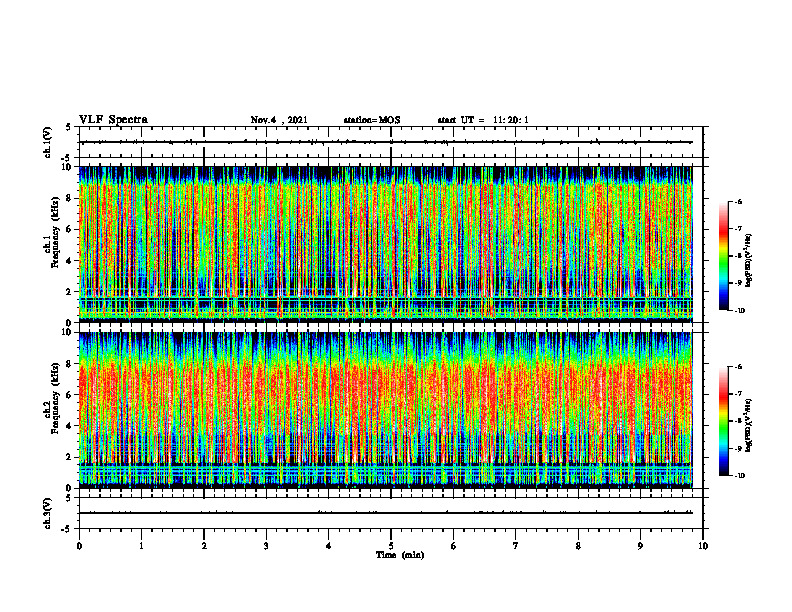Click the "-7" label on ch.1 colorbar
The image size is (792, 612).
pos(739,229)
